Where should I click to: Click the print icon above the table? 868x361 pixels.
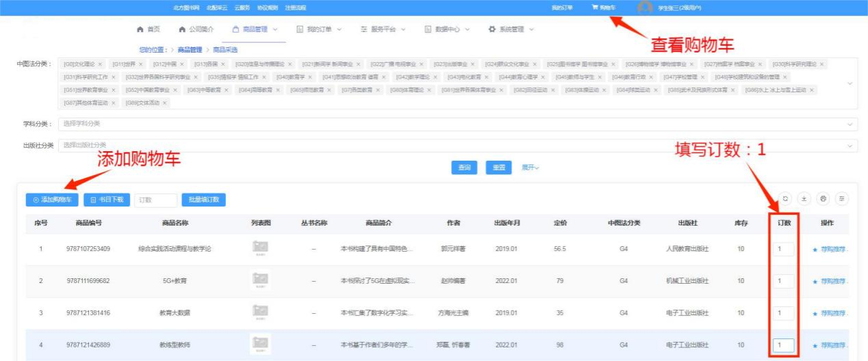(x=823, y=198)
